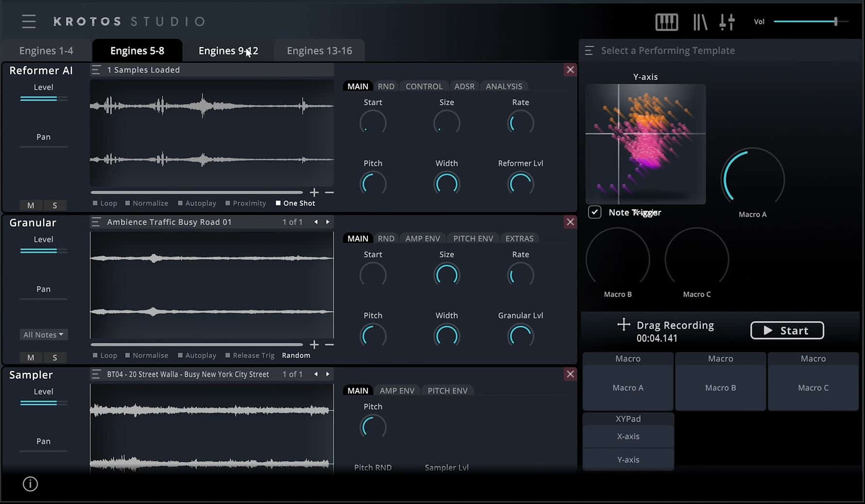
Task: Close the Sampler engine panel
Action: (570, 374)
